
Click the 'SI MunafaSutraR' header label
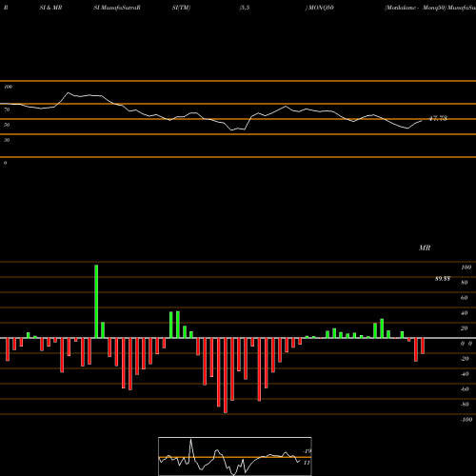click(x=117, y=8)
